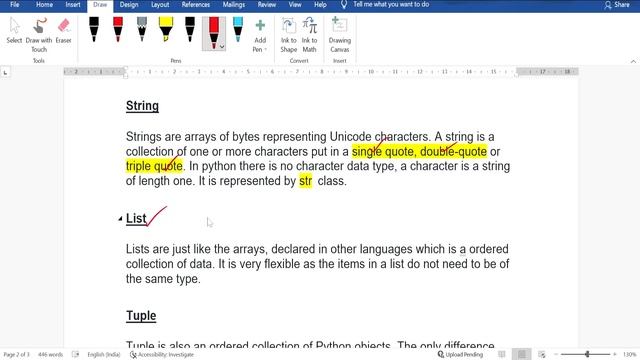Click Upload Pending status
The width and height of the screenshot is (640, 360).
460,355
